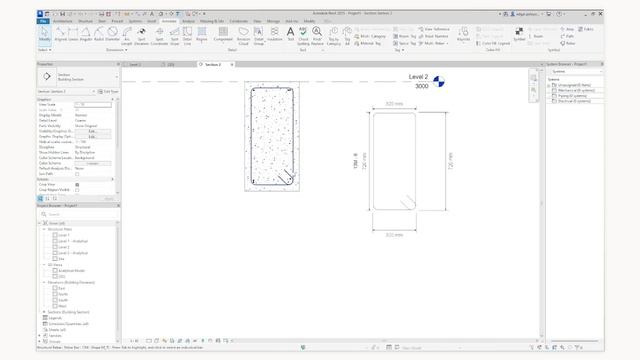Choose the Linear dimension tool

[73, 34]
